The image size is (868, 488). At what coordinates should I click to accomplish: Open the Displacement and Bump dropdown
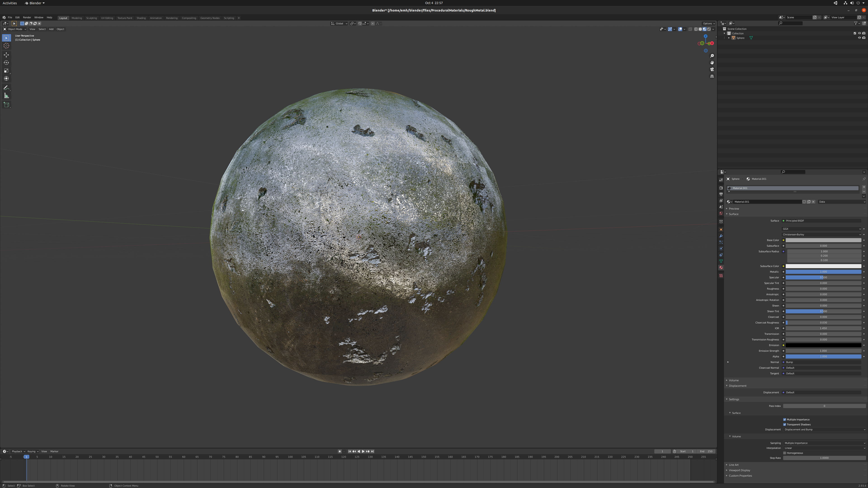824,430
